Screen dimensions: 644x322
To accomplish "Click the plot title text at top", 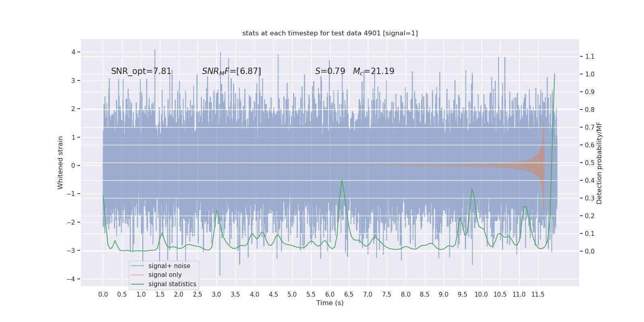I will tap(330, 33).
